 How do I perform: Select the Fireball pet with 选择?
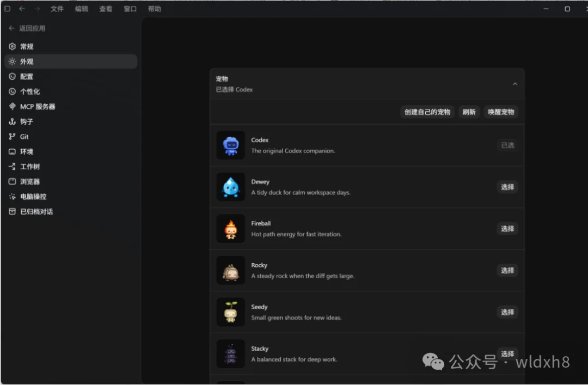(x=507, y=229)
